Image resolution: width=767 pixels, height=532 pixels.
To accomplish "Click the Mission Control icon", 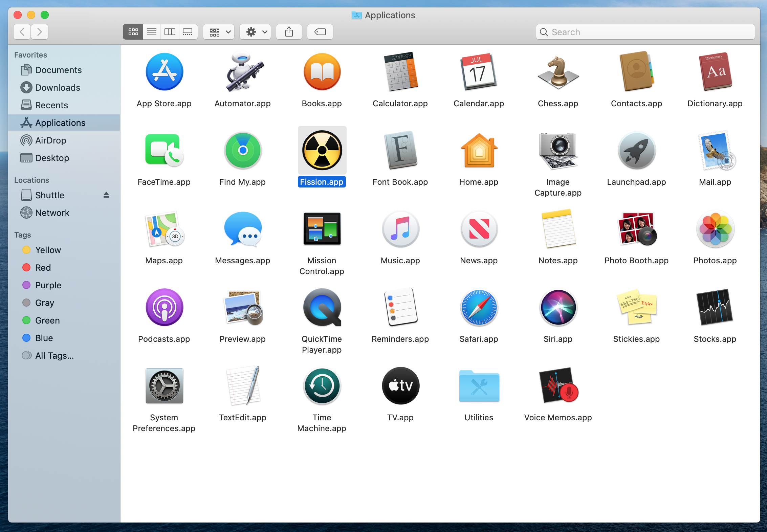I will pos(322,229).
